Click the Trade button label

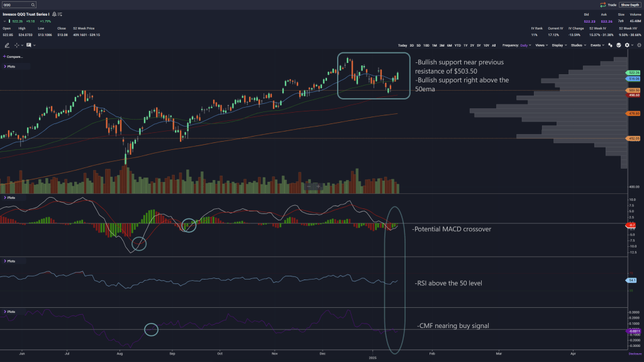click(612, 5)
